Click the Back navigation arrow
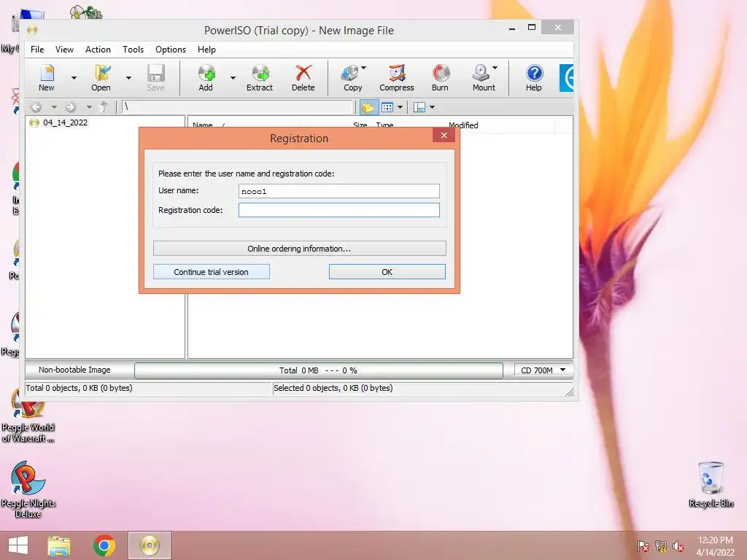The width and height of the screenshot is (747, 560). point(36,108)
